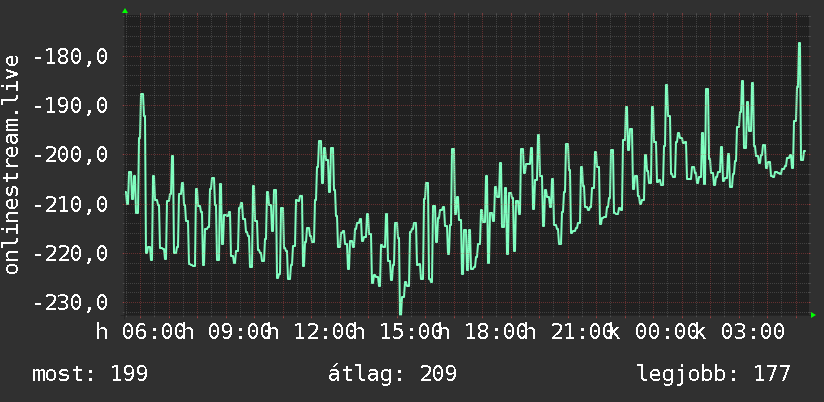
Task: Click the -210,0 y-axis label
Action: click(71, 204)
